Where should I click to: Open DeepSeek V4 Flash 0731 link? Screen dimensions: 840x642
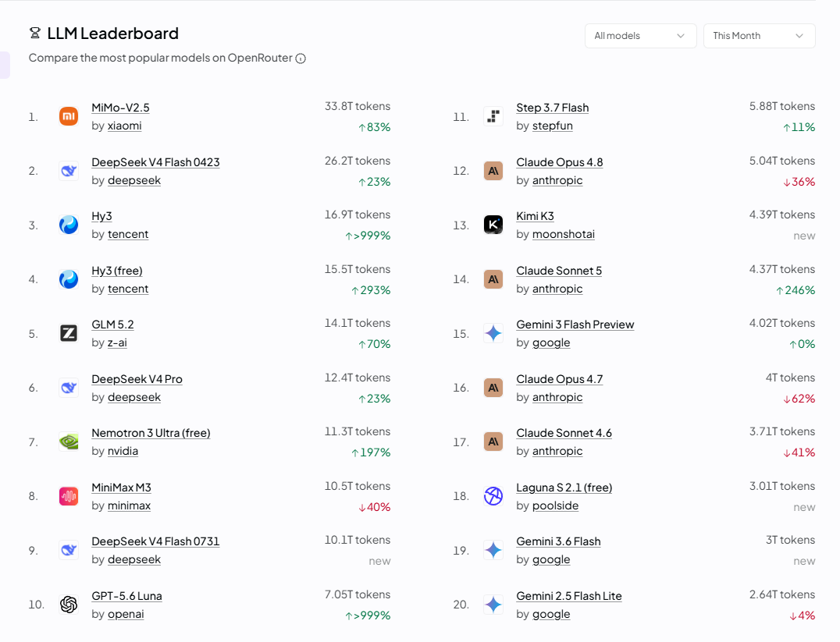(155, 541)
